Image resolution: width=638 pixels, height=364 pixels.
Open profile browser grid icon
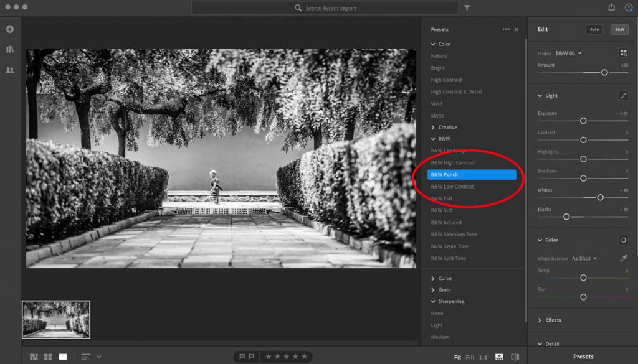[623, 53]
